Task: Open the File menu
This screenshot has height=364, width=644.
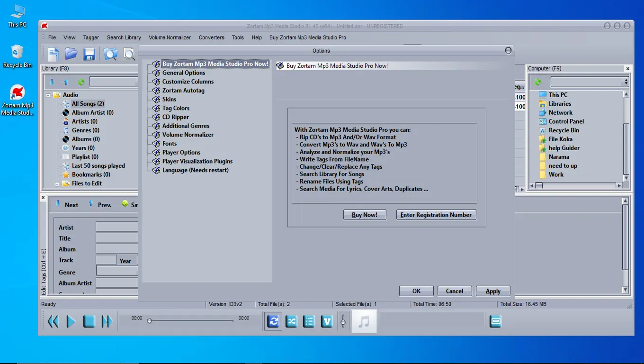Action: (52, 37)
